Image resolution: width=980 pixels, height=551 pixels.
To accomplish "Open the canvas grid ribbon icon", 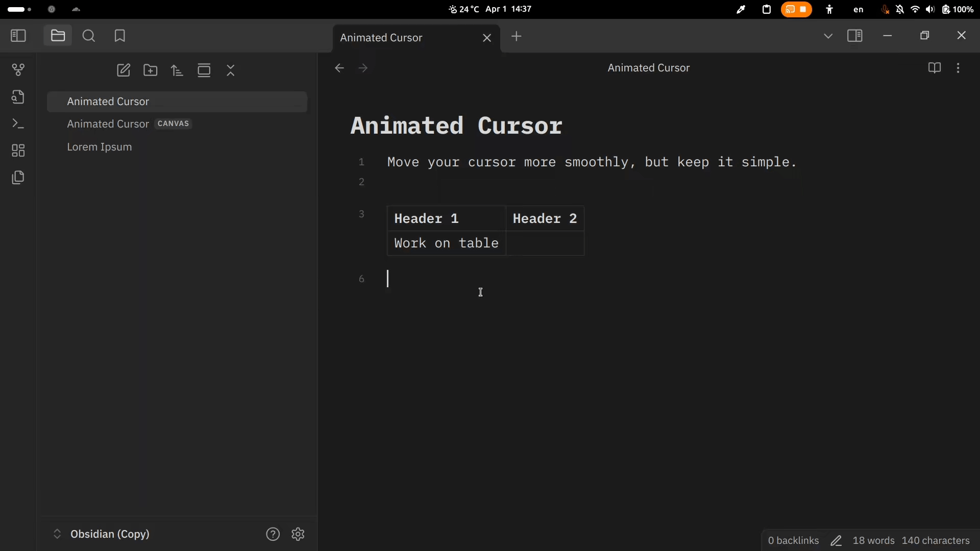I will click(18, 151).
